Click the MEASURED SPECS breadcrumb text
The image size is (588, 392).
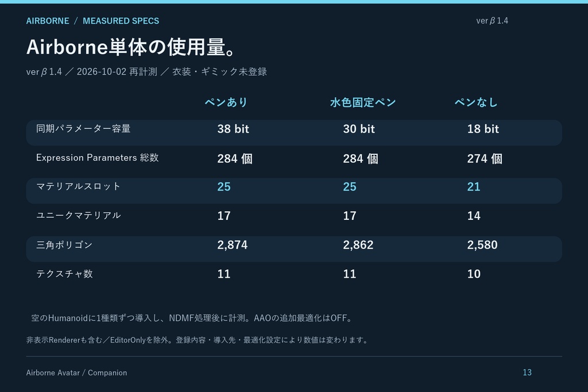point(121,21)
